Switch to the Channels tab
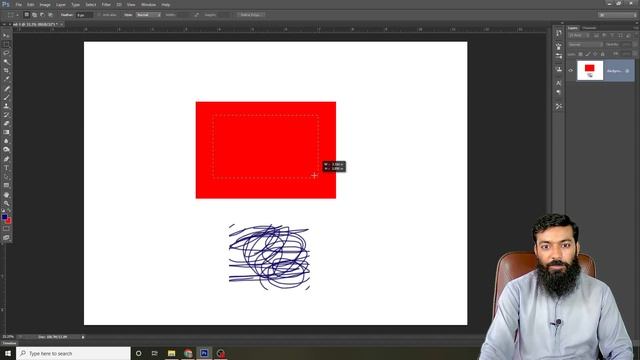640x360 pixels. tap(589, 28)
